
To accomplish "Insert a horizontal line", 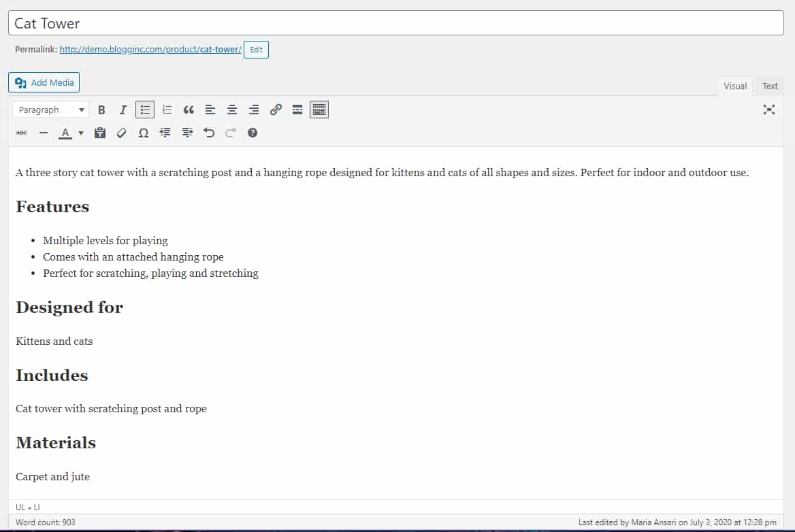I will click(44, 133).
